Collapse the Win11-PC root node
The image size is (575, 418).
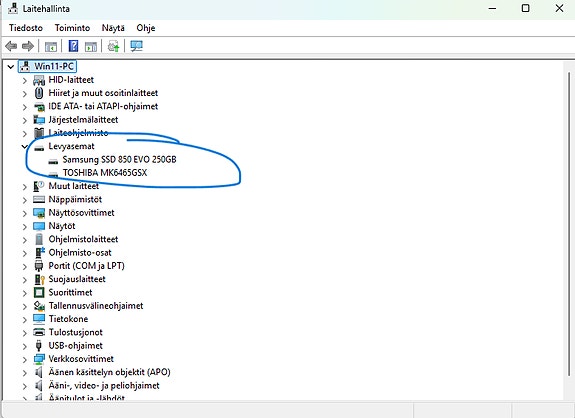click(11, 67)
